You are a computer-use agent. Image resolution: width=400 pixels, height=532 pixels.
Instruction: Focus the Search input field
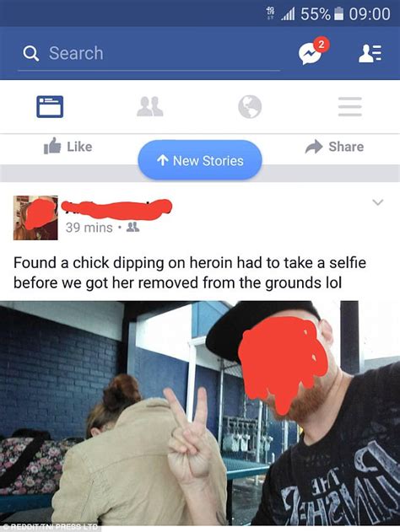click(x=149, y=54)
